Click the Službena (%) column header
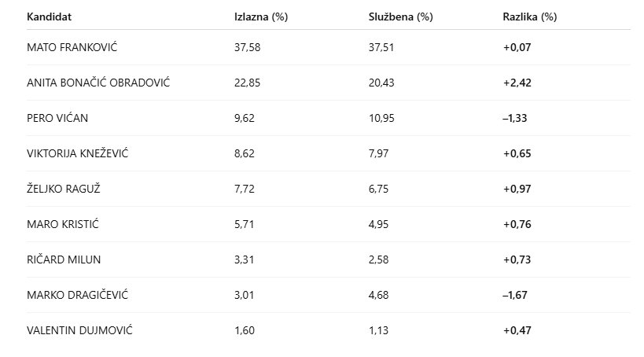This screenshot has width=644, height=357. (400, 17)
